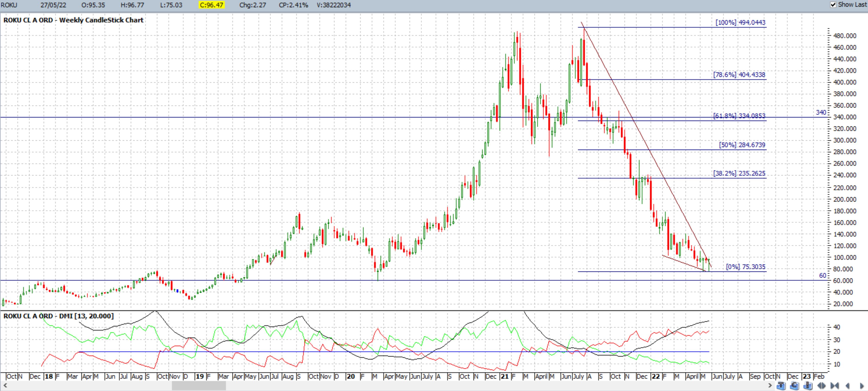Shift the chart back with the left triangle icon
The height and width of the screenshot is (391, 868).
(x=848, y=386)
